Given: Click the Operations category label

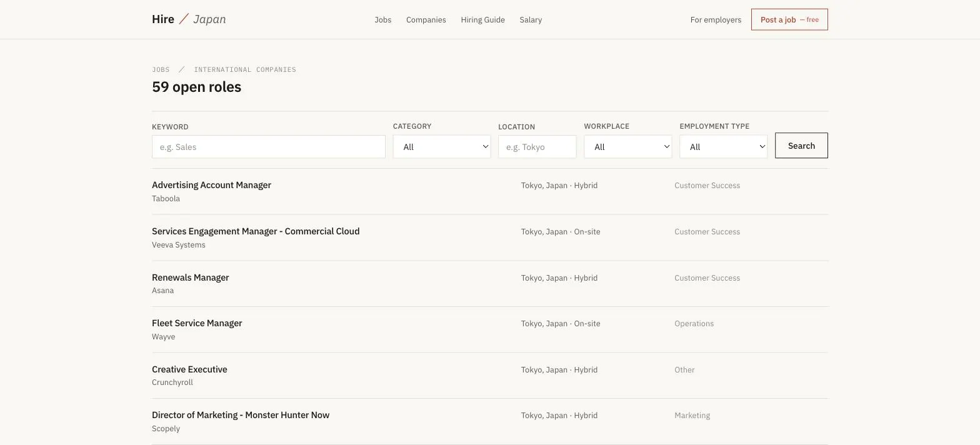Looking at the screenshot, I should (694, 324).
